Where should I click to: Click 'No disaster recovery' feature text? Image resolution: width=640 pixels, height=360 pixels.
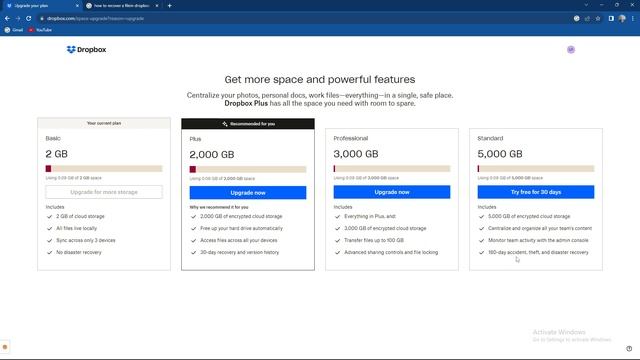click(79, 252)
